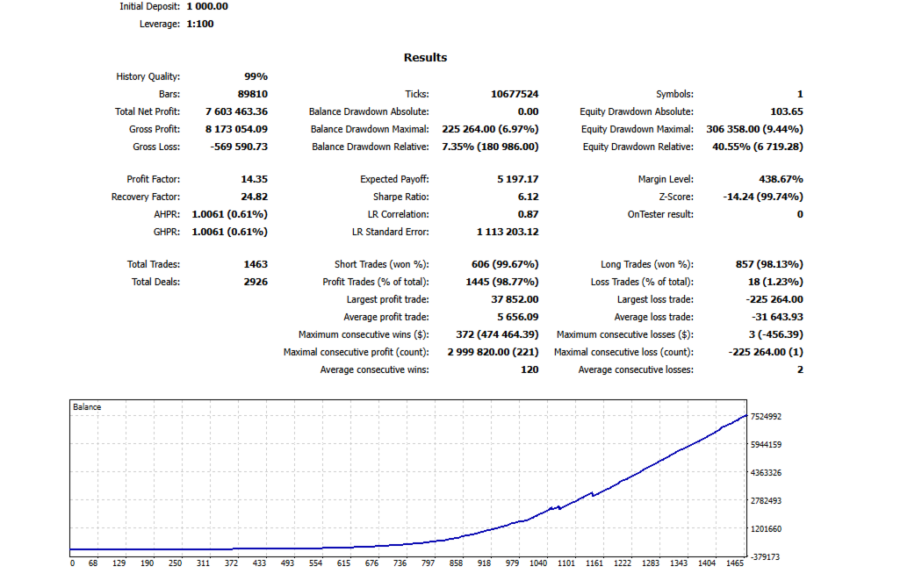Click the Total Trades value 1463

pyautogui.click(x=256, y=264)
